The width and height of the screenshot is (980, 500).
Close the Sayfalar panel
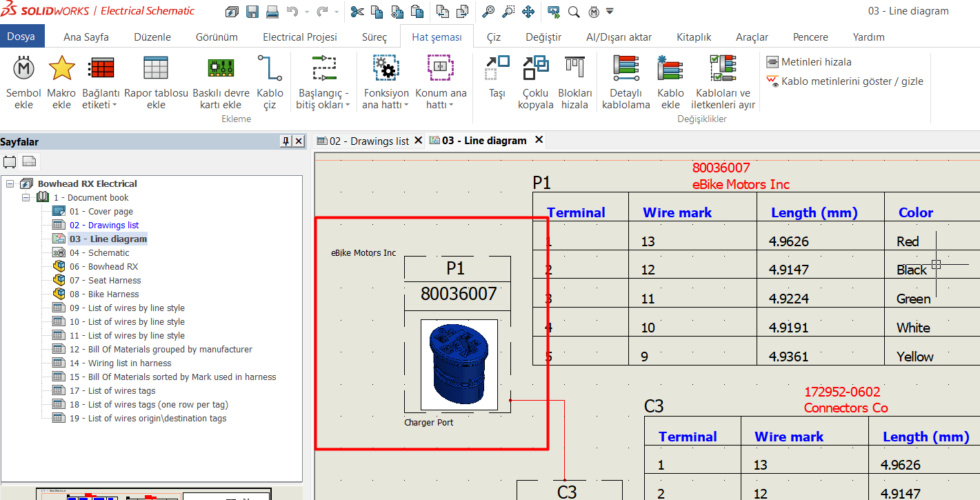tap(299, 141)
